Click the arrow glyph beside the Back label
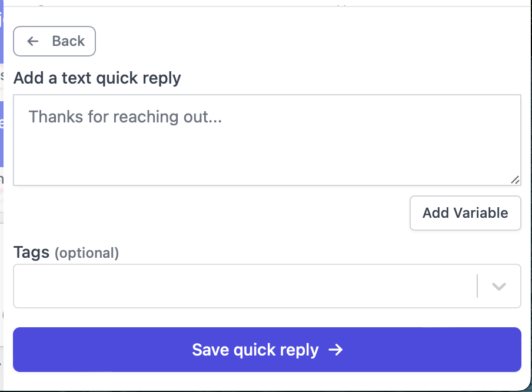The width and height of the screenshot is (532, 392). point(32,41)
